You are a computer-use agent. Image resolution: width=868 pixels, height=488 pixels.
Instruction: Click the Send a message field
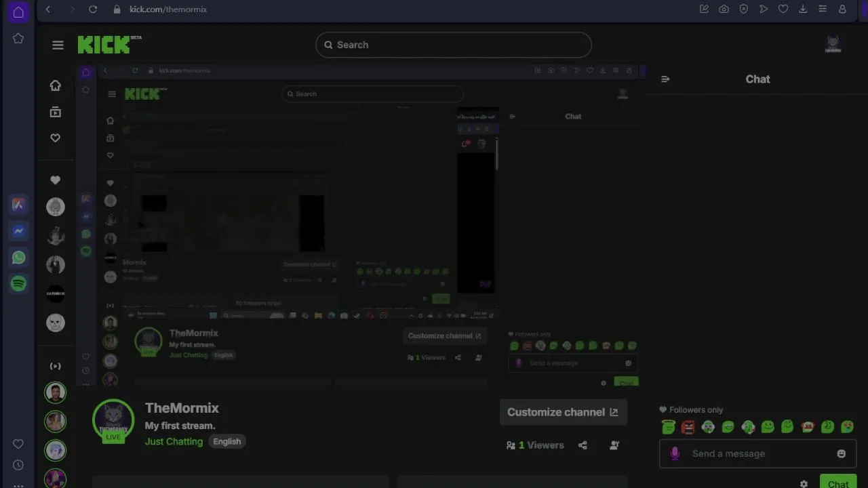tap(757, 453)
